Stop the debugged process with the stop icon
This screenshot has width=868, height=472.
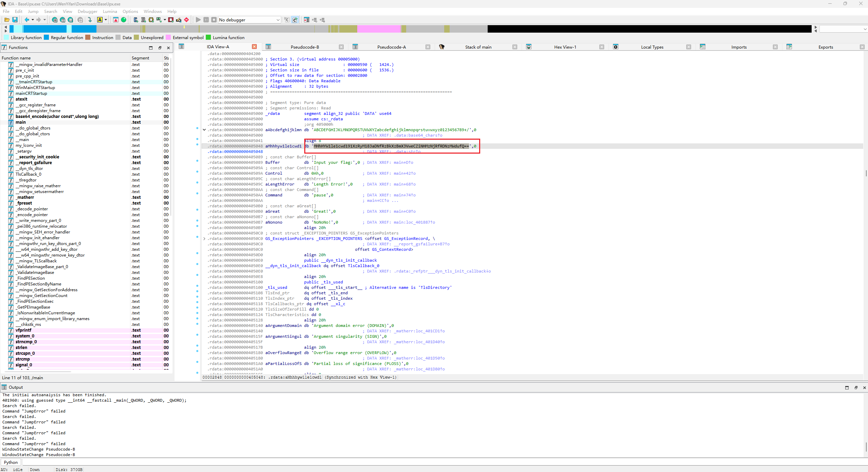[x=214, y=20]
